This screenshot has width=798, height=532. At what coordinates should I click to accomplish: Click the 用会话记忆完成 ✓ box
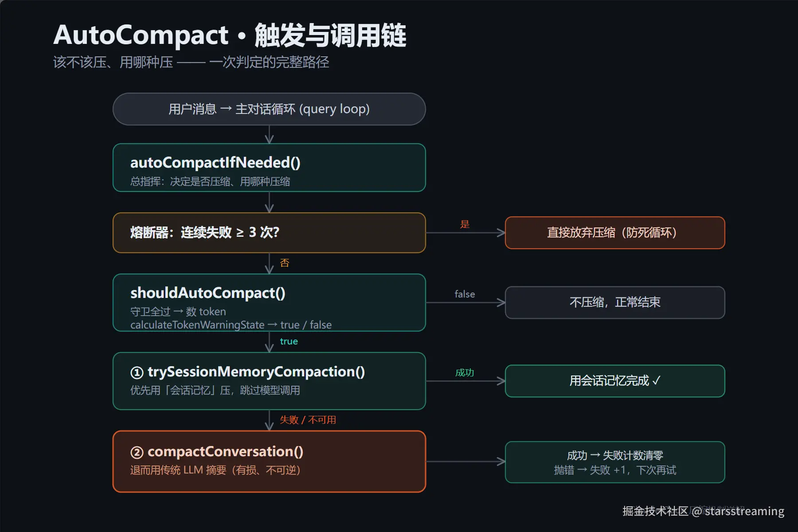[x=615, y=381]
